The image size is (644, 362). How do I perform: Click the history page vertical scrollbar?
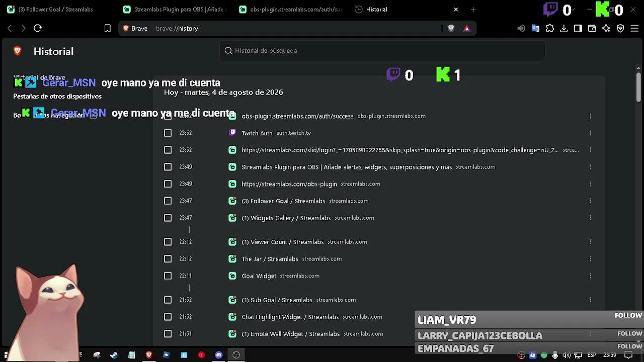(x=638, y=86)
